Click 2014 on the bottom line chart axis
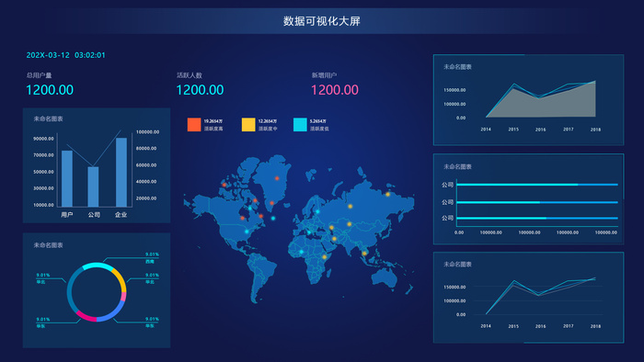644x362 pixels. (x=486, y=326)
